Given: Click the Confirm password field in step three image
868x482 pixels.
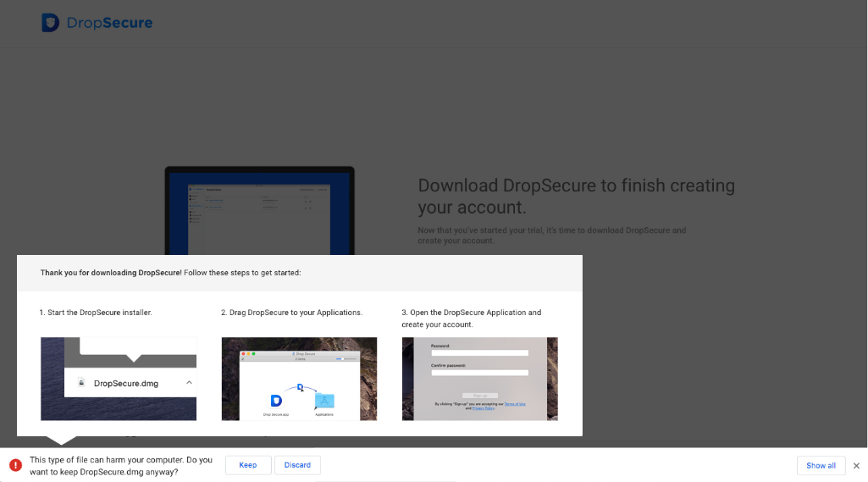Looking at the screenshot, I should coord(480,373).
